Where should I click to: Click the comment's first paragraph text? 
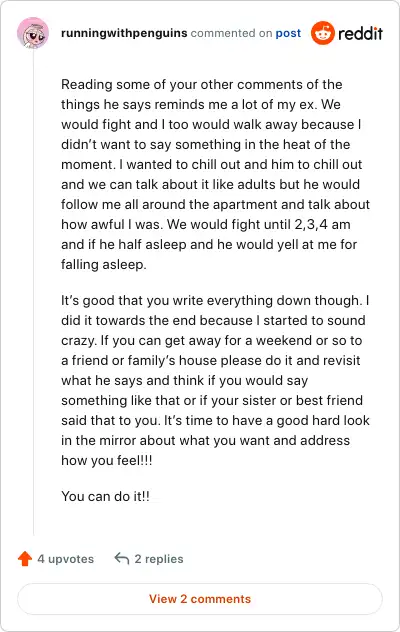point(215,174)
